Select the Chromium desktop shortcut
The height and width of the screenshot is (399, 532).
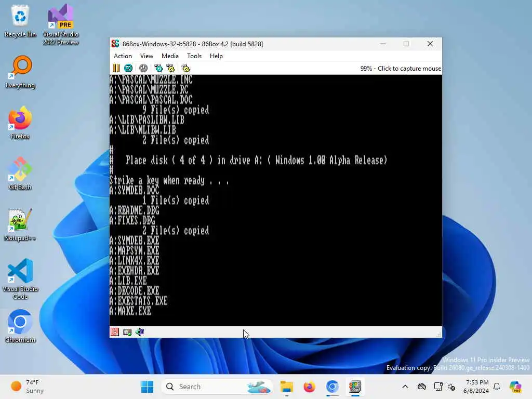point(20,326)
